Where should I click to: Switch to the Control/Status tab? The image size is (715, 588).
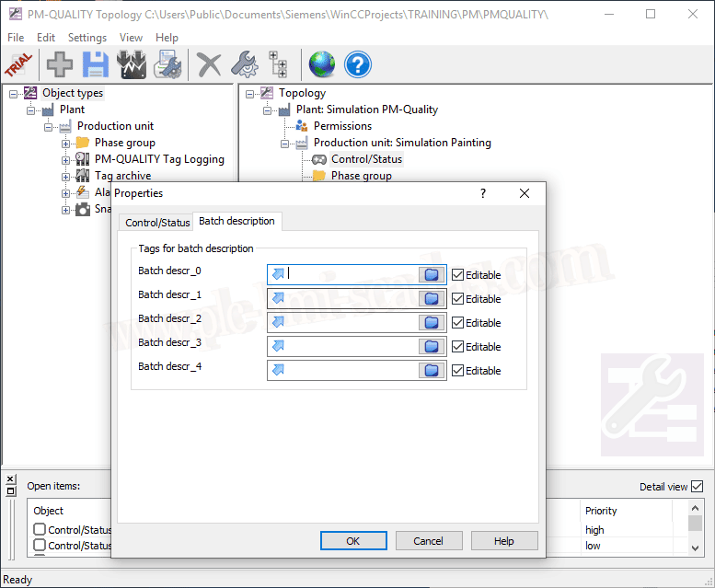pyautogui.click(x=157, y=223)
